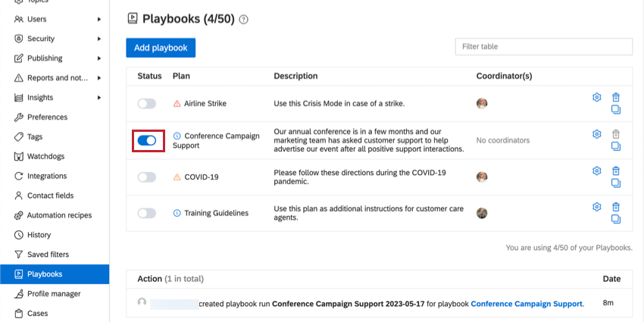644x322 pixels.
Task: Open settings gear for Training Guidelines playbook
Action: (x=597, y=207)
